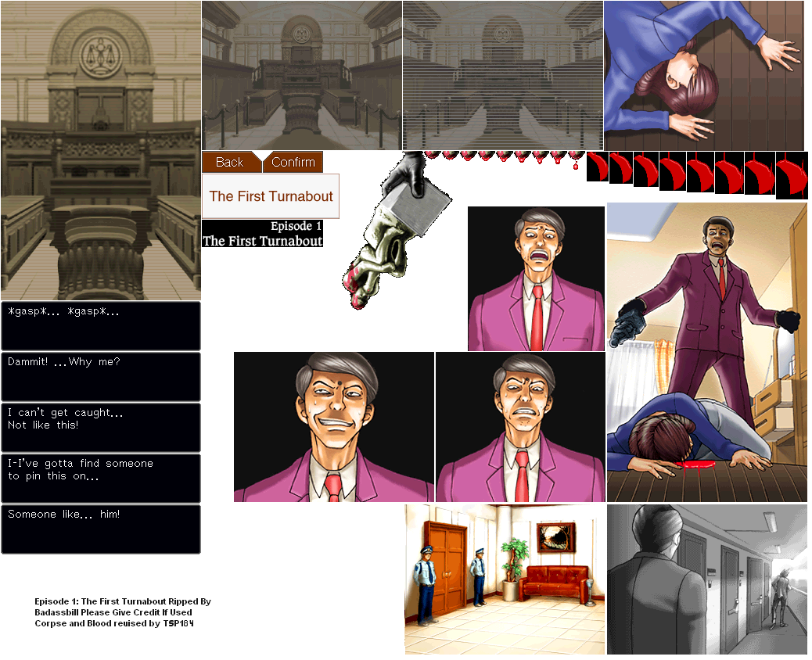The width and height of the screenshot is (812, 660).
Task: Select The First Turnabout episode box
Action: (271, 196)
